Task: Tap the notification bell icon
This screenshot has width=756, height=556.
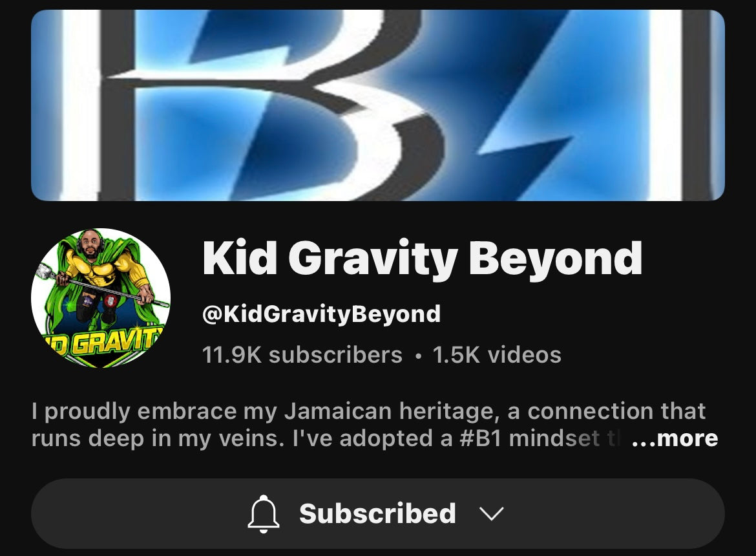Action: [x=263, y=513]
